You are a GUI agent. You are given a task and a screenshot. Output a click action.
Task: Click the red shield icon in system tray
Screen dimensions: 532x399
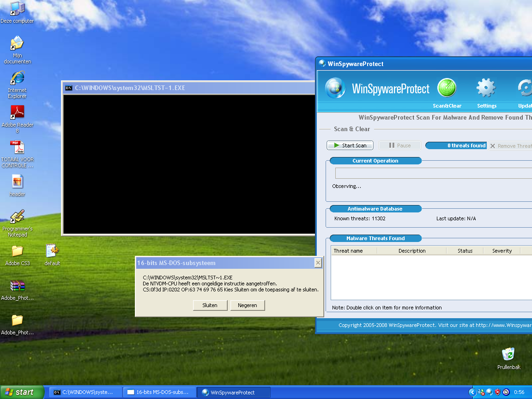497,392
